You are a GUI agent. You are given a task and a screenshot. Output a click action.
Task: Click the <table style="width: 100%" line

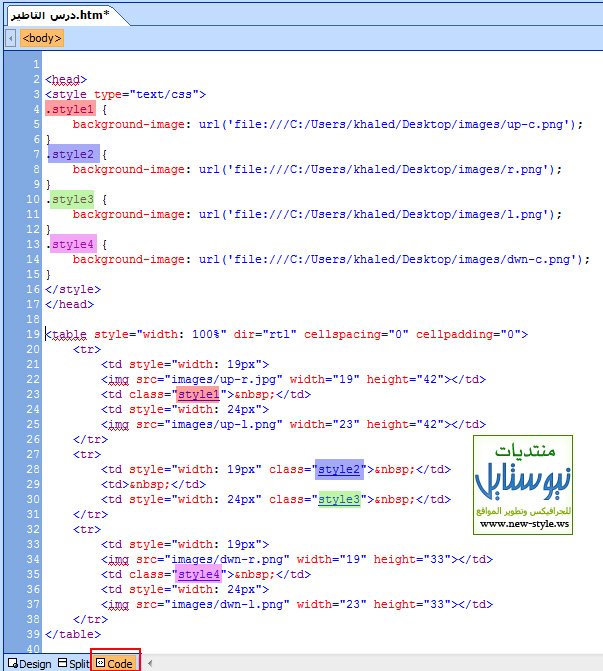[x=287, y=334]
